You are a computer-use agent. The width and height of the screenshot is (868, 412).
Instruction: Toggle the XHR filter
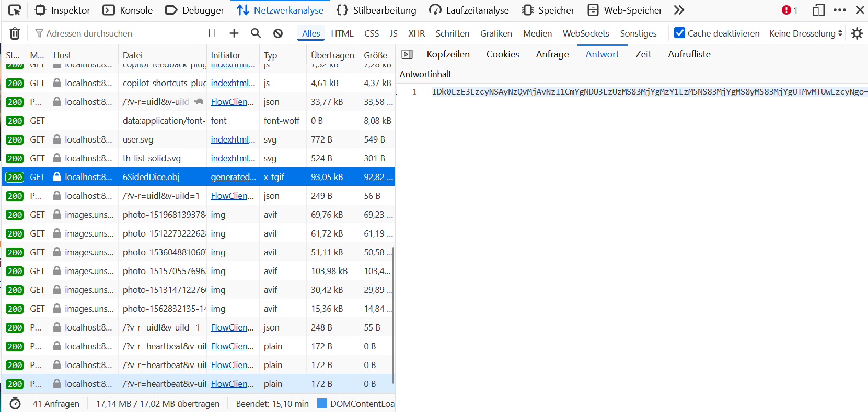[416, 33]
